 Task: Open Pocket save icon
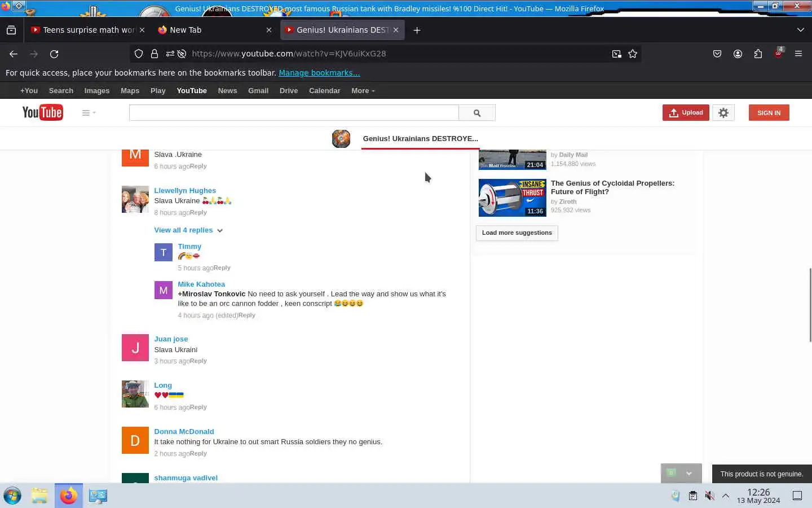click(717, 54)
